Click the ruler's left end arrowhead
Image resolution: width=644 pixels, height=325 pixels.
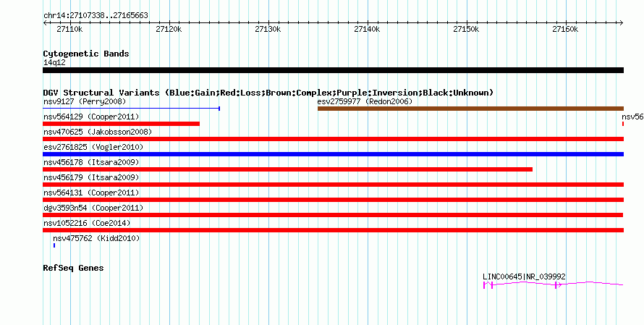pos(45,23)
